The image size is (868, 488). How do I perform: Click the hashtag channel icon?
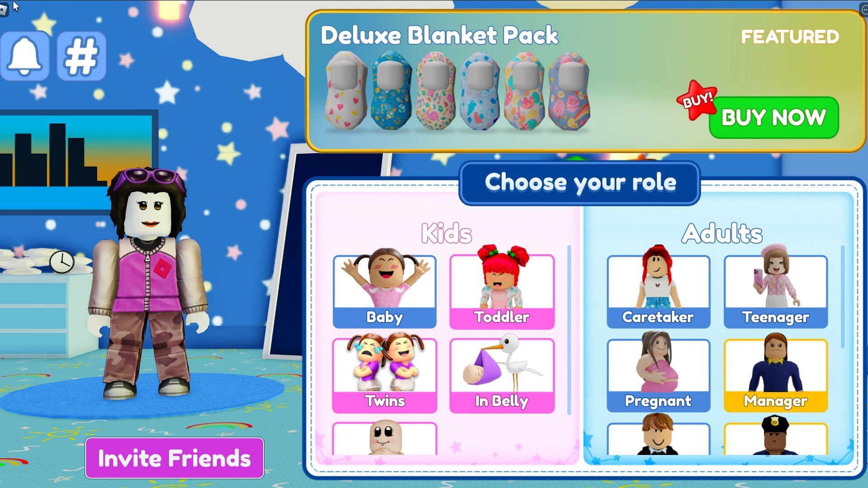point(82,56)
